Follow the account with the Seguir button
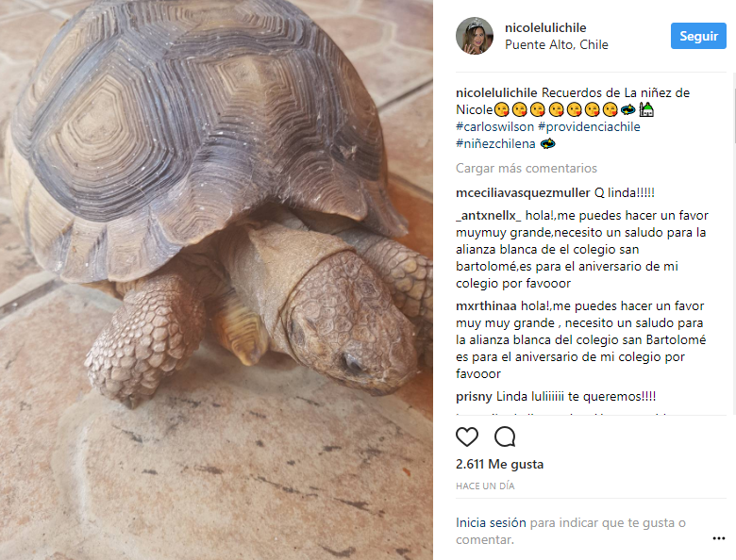736x560 pixels. tap(698, 36)
